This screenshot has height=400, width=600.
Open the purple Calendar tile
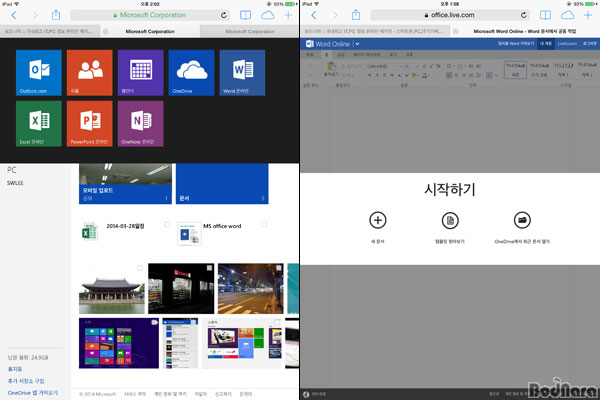coord(140,72)
